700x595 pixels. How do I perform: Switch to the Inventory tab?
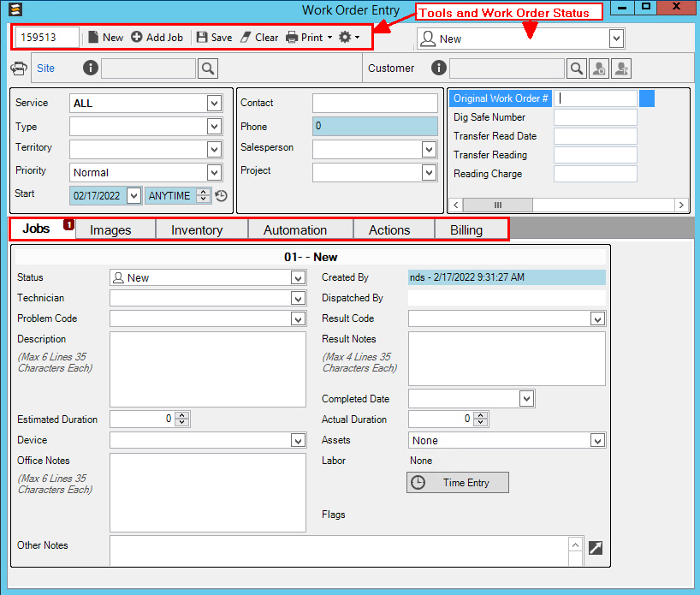coord(197,230)
